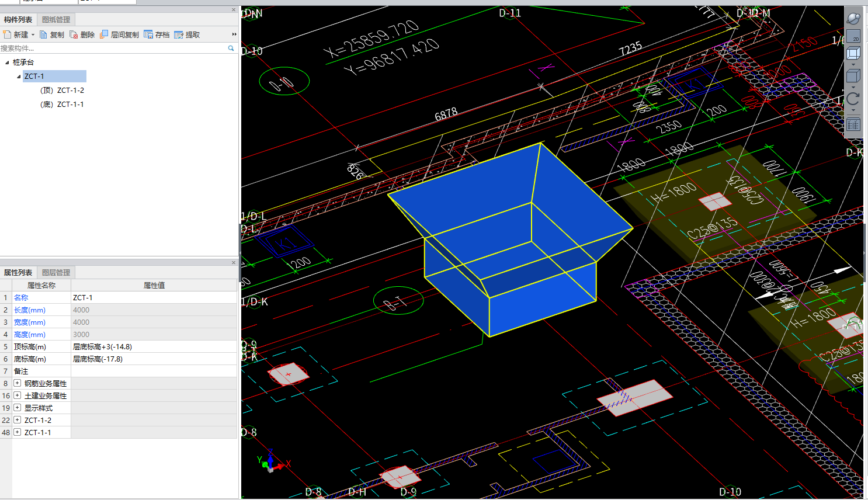Open the 新建 dropdown arrow
The height and width of the screenshot is (500, 868).
pos(33,35)
